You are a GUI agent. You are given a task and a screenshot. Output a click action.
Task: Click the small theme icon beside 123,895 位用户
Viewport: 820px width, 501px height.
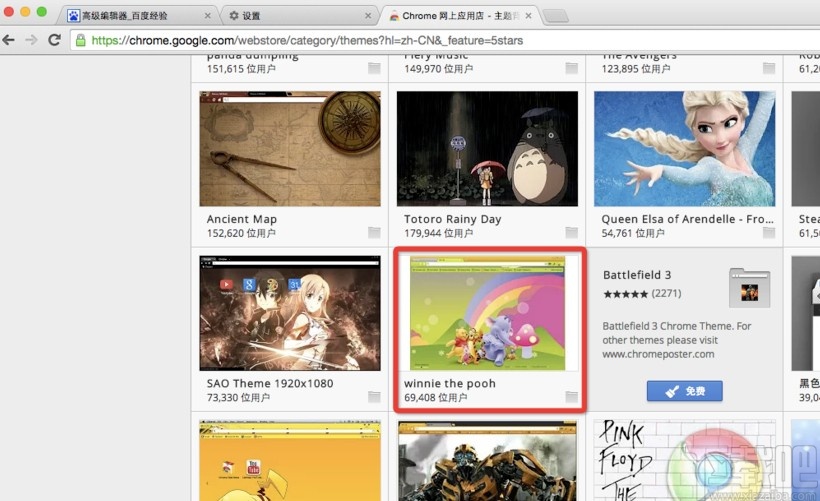(x=769, y=68)
